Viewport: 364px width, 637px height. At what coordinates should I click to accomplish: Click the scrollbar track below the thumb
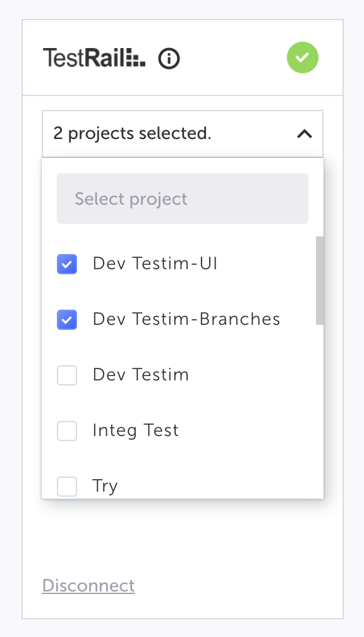coord(320,410)
